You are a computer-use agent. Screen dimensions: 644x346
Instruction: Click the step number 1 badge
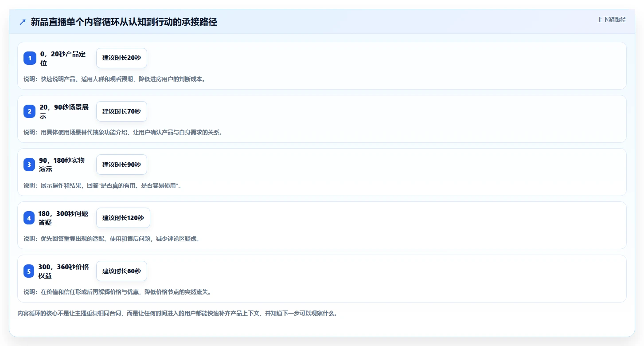click(x=30, y=58)
